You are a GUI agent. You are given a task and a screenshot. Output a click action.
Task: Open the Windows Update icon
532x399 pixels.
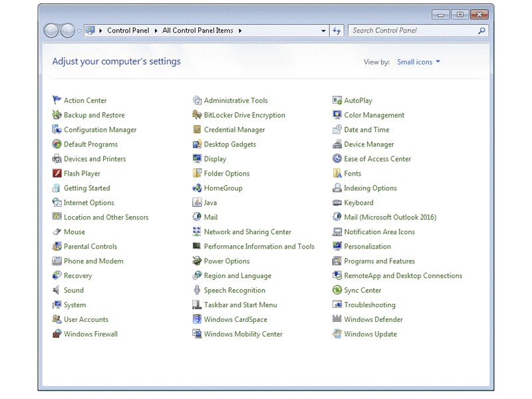point(337,334)
